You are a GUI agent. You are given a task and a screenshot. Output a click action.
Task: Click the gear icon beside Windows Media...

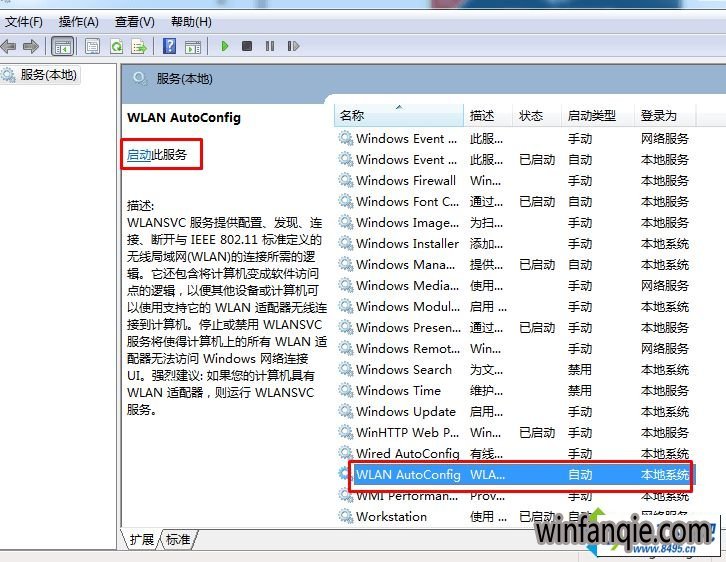[x=345, y=285]
